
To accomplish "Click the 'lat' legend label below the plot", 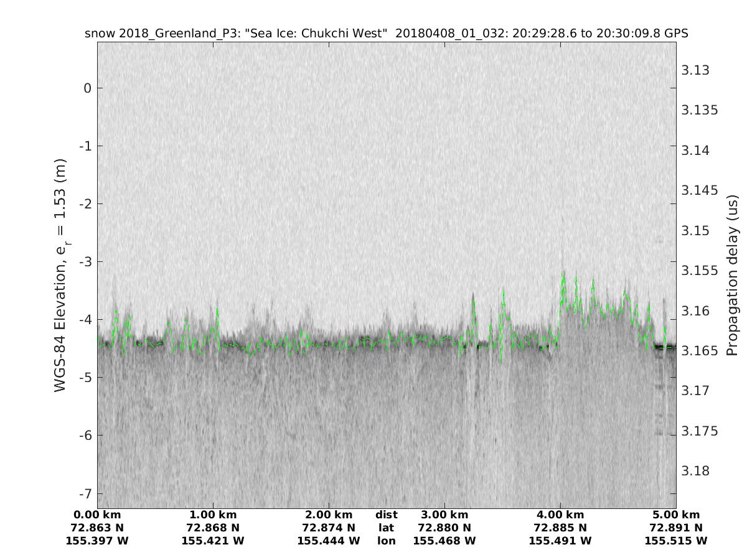I will (386, 528).
